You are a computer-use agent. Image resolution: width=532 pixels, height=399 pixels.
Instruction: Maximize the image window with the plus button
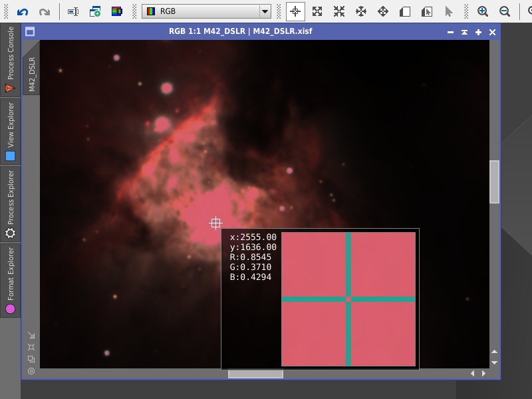478,32
